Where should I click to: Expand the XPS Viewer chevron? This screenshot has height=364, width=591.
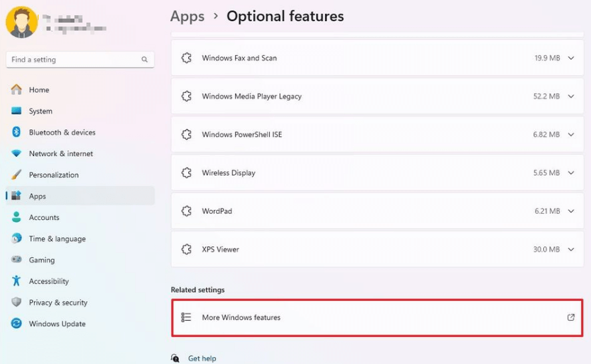click(x=570, y=250)
